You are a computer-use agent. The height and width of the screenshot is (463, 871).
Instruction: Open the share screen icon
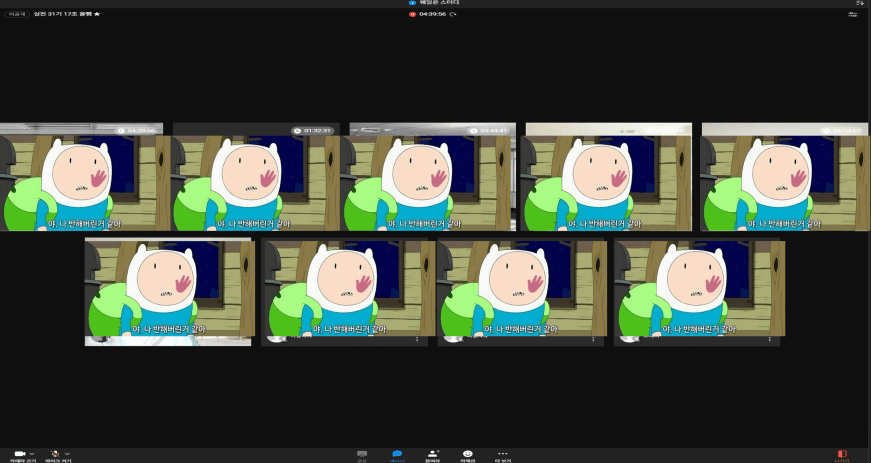(x=362, y=454)
